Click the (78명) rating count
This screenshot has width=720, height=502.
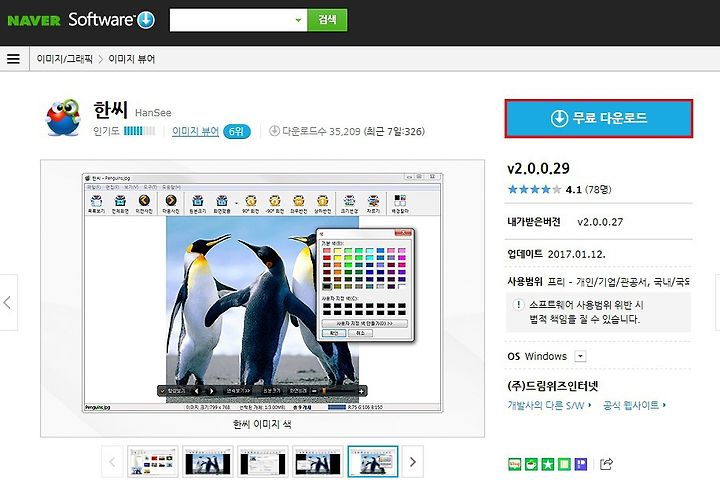click(598, 189)
